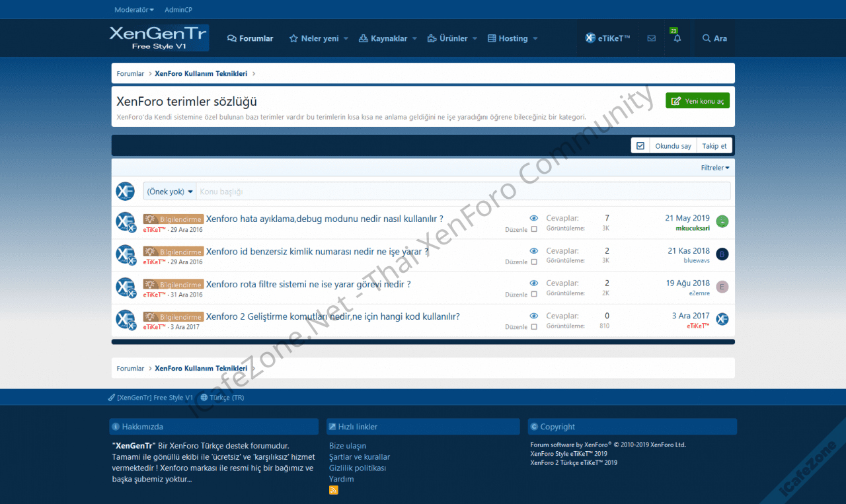
Task: Click e2emre user avatar
Action: [722, 287]
